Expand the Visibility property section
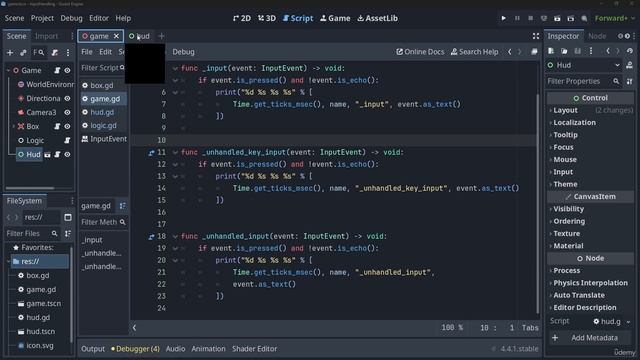 [591, 209]
